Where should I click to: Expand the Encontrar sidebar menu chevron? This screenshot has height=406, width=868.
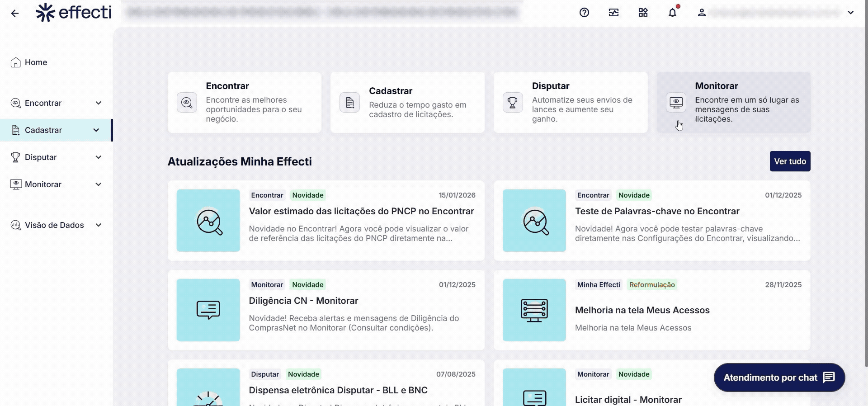[98, 103]
